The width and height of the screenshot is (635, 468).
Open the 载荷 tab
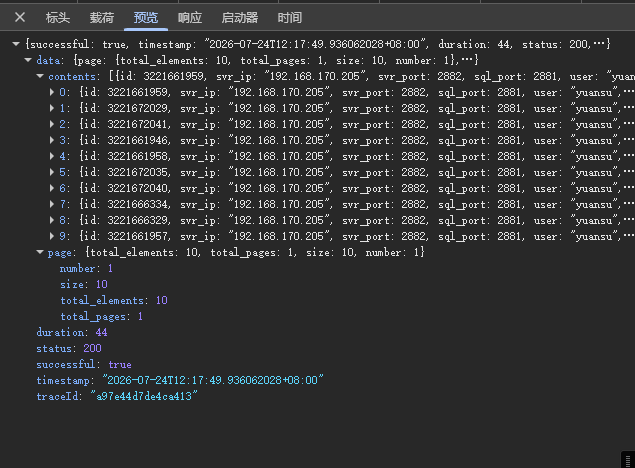[x=102, y=18]
